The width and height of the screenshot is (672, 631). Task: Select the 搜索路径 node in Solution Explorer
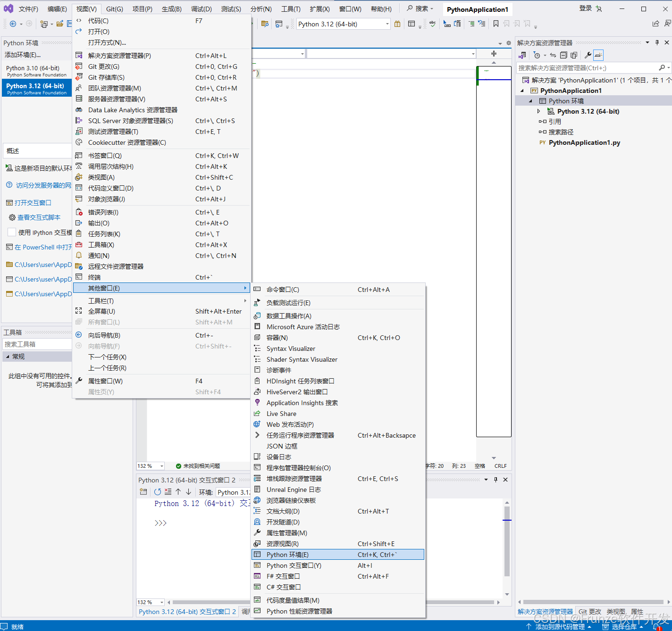[x=561, y=132]
